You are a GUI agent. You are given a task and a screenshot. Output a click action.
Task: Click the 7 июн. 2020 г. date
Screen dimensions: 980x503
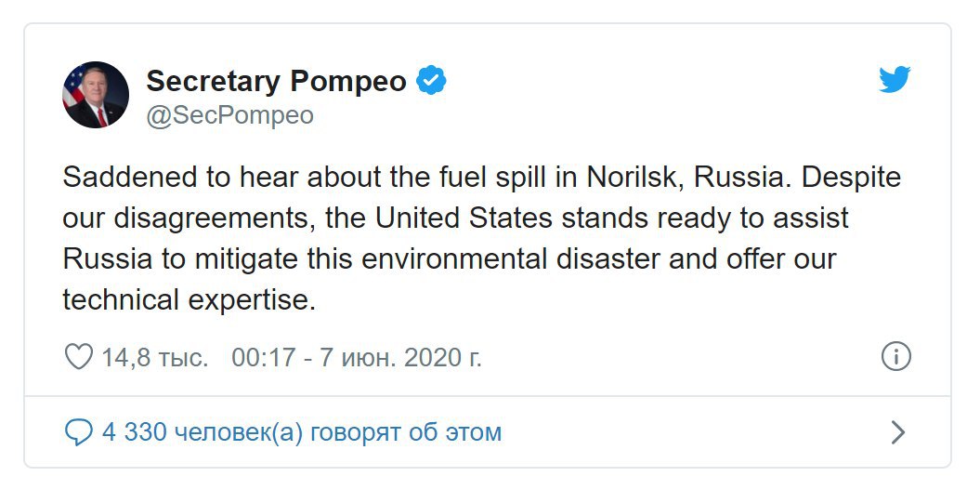pyautogui.click(x=400, y=357)
